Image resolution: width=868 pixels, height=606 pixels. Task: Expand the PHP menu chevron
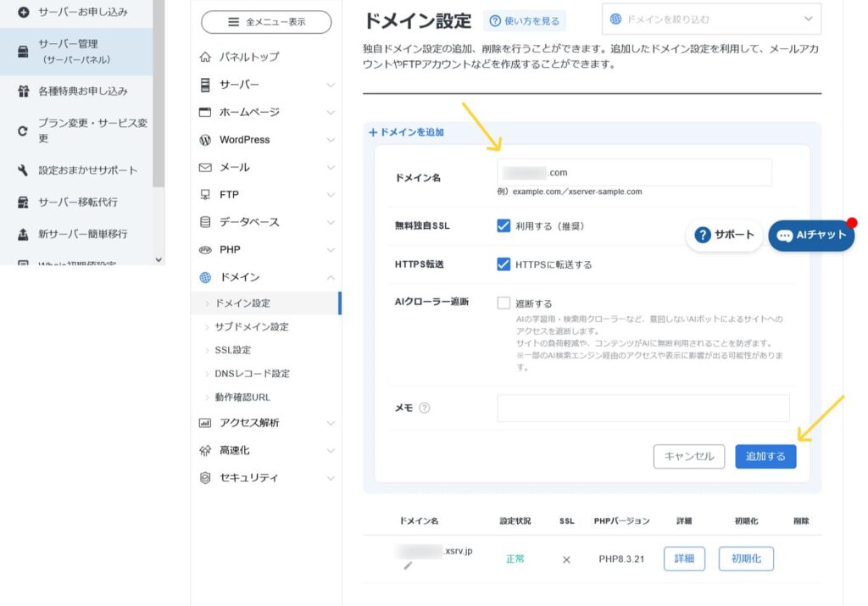(331, 250)
